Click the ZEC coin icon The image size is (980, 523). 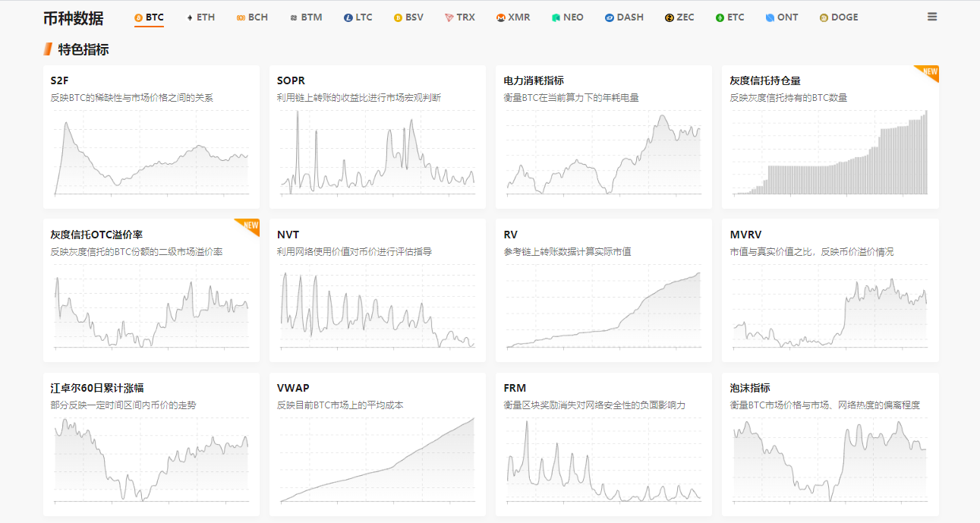pos(667,17)
